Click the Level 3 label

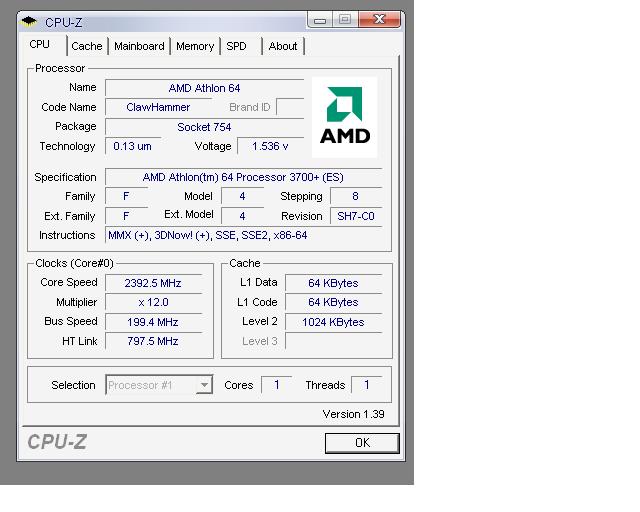[260, 341]
